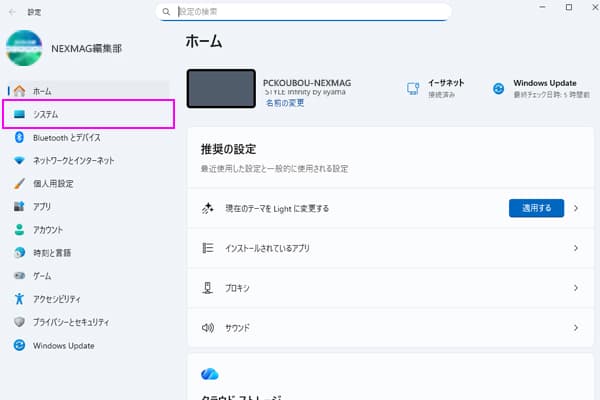Maximize the Settings window

569,7
